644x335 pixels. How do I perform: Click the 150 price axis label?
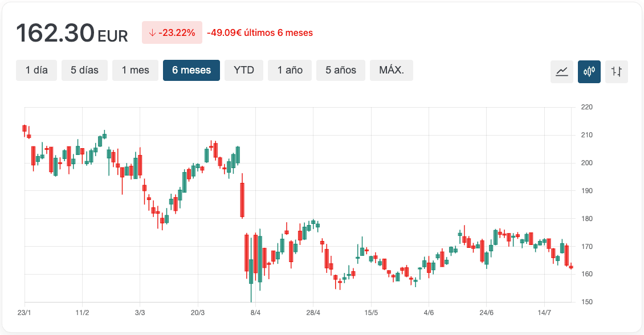coord(586,302)
